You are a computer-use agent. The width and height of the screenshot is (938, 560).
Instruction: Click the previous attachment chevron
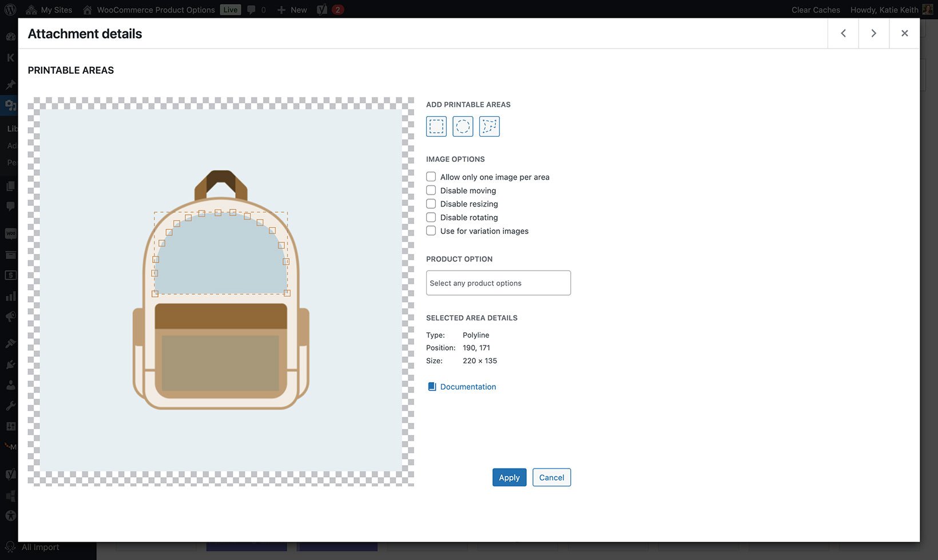[x=842, y=33]
